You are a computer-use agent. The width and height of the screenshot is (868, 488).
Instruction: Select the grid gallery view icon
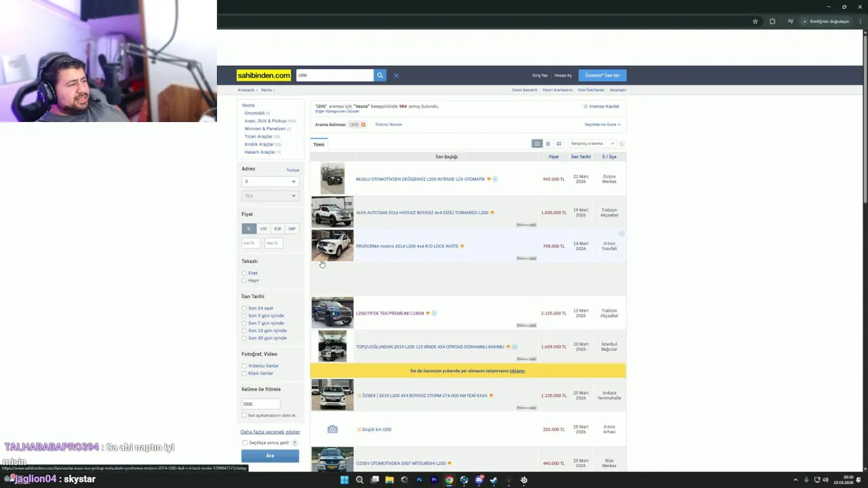[x=559, y=144]
